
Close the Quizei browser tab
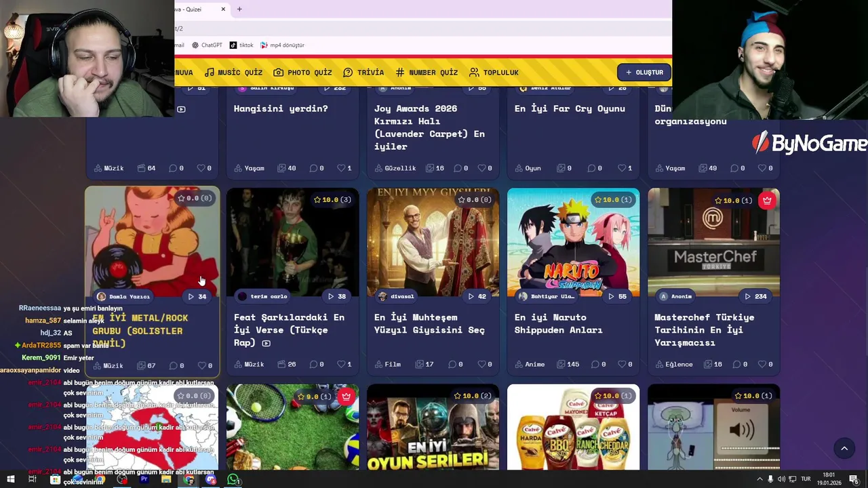(x=223, y=9)
